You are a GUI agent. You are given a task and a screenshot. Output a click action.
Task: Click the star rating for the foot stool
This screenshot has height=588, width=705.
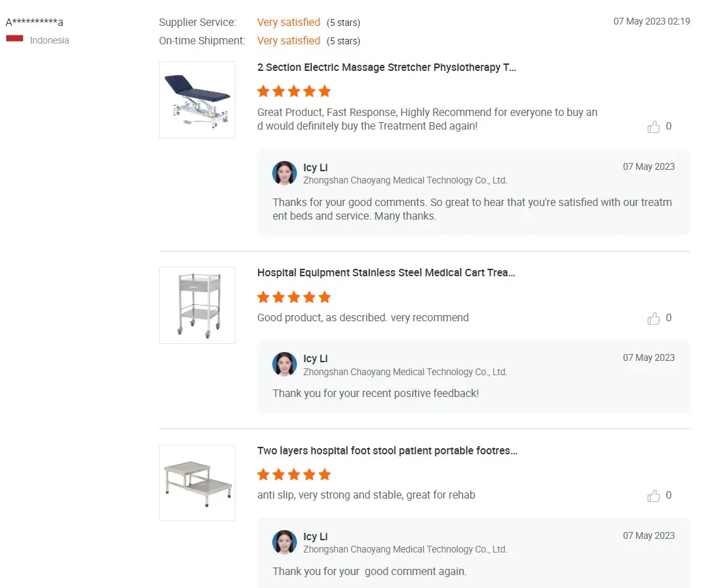click(x=294, y=474)
